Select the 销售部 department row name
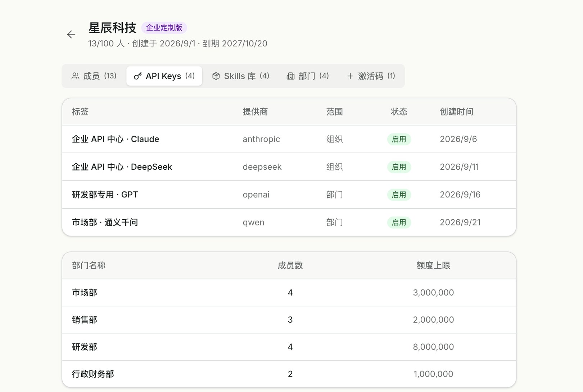The image size is (583, 392). click(85, 320)
